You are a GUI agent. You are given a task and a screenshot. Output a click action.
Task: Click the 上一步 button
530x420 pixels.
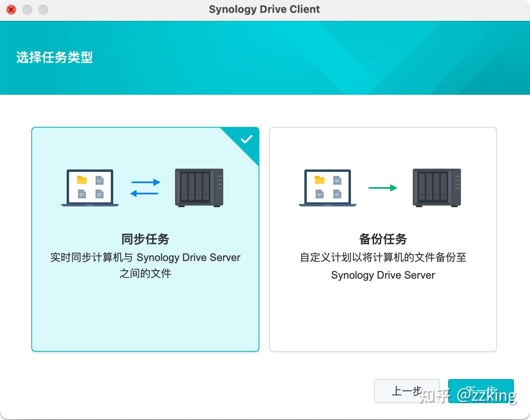click(407, 391)
